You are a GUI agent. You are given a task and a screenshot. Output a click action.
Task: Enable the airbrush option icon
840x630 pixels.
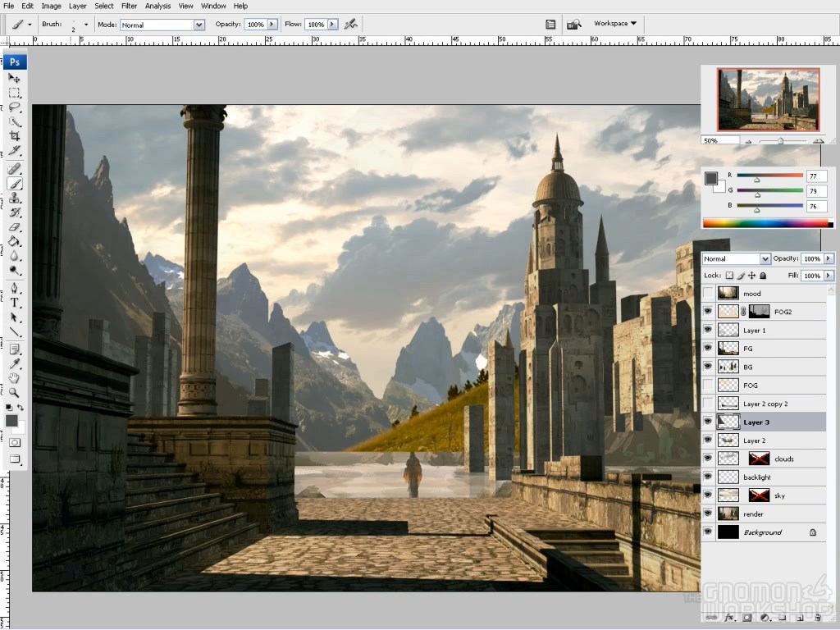351,25
